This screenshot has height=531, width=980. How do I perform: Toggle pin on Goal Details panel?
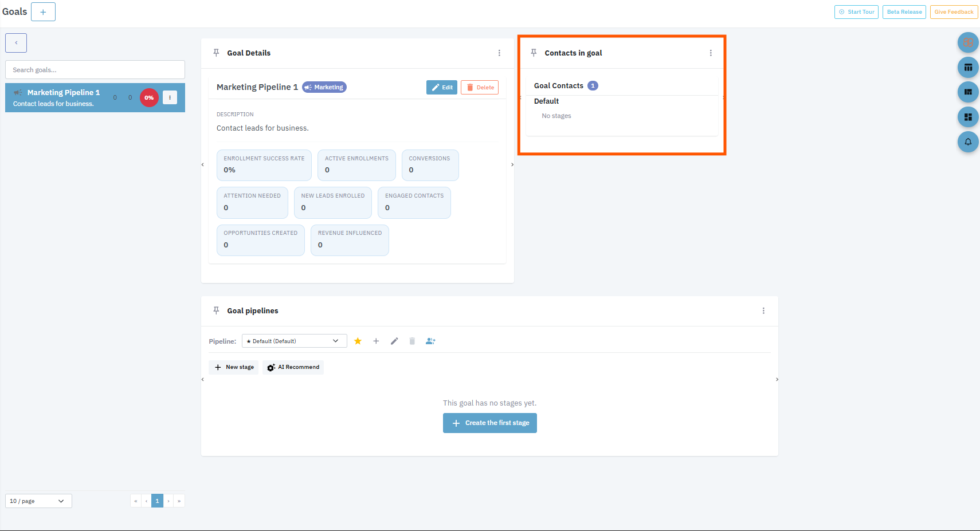[x=216, y=53]
